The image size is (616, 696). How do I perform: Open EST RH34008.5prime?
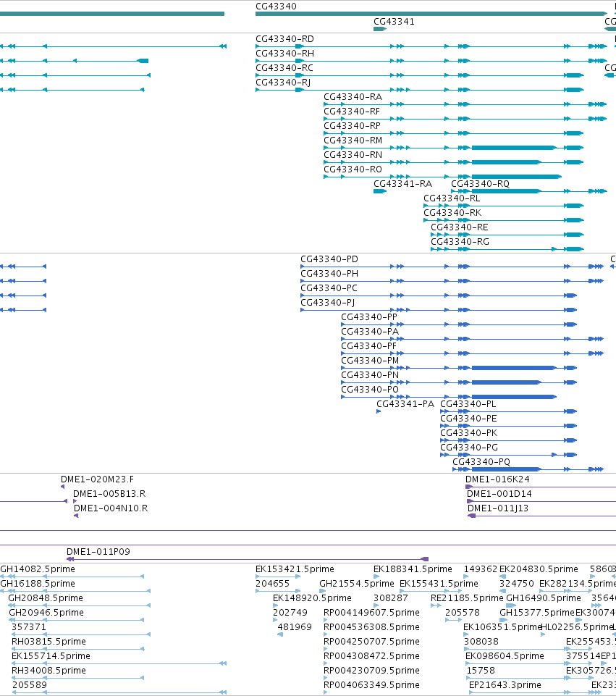(48, 671)
